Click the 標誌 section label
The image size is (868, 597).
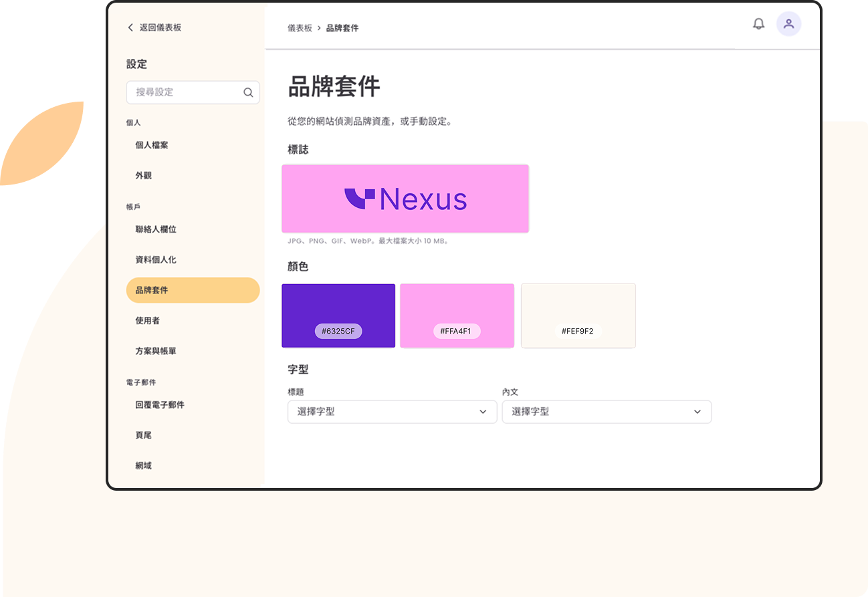tap(298, 150)
